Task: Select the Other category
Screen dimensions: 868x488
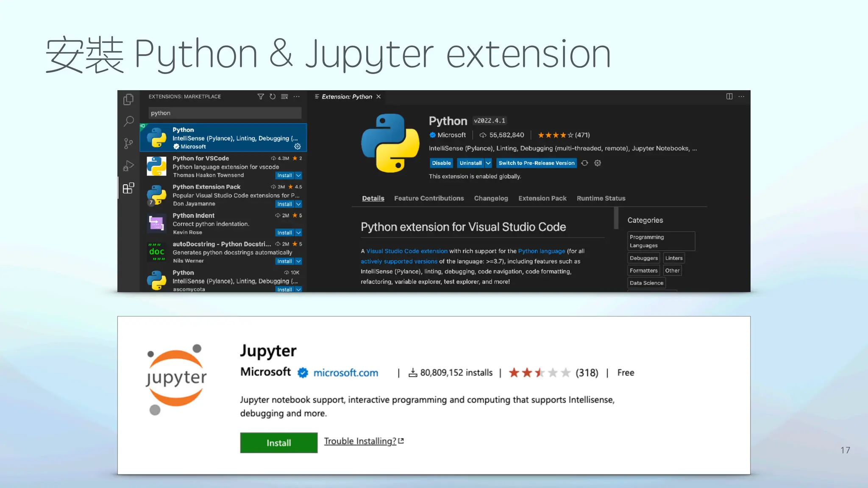Action: [672, 271]
